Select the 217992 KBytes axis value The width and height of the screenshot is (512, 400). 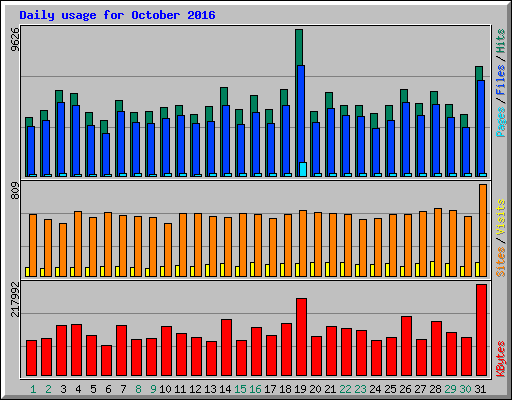(15, 299)
